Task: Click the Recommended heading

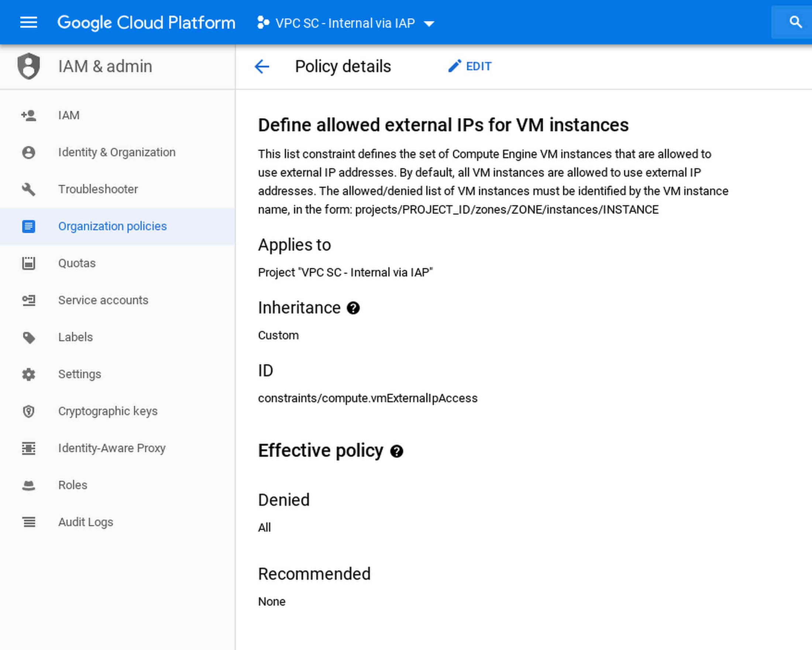Action: 314,574
